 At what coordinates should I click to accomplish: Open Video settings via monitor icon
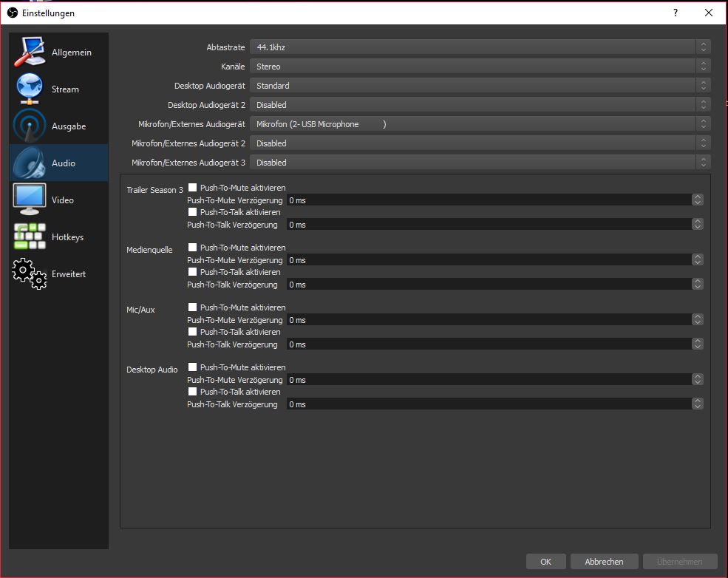pos(30,200)
